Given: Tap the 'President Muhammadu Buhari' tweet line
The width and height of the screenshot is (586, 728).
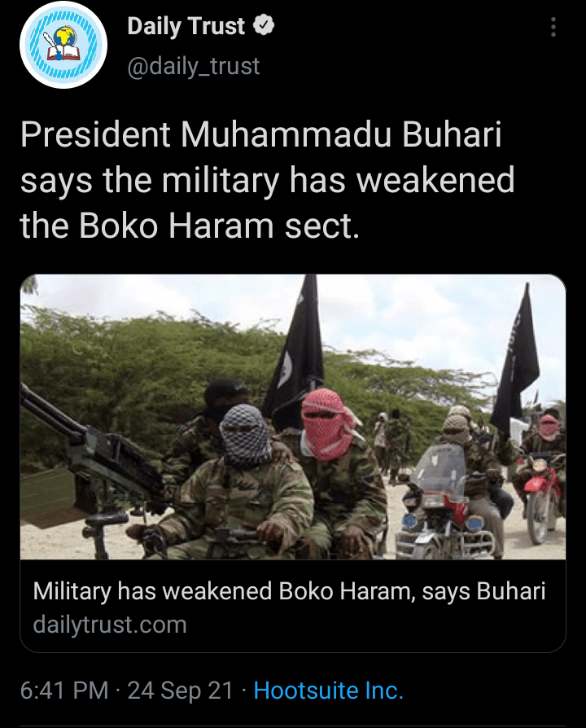Looking at the screenshot, I should pyautogui.click(x=261, y=135).
